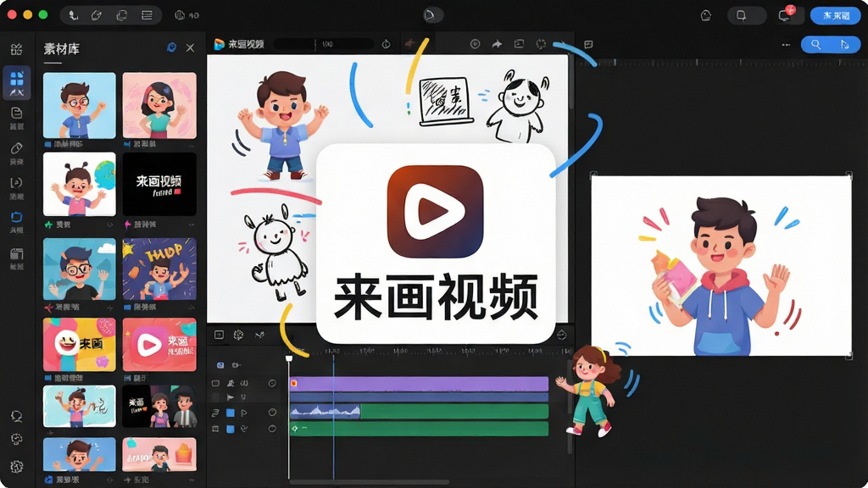This screenshot has width=868, height=488.
Task: Select the cursor pointer icon in blue pill
Action: [845, 44]
